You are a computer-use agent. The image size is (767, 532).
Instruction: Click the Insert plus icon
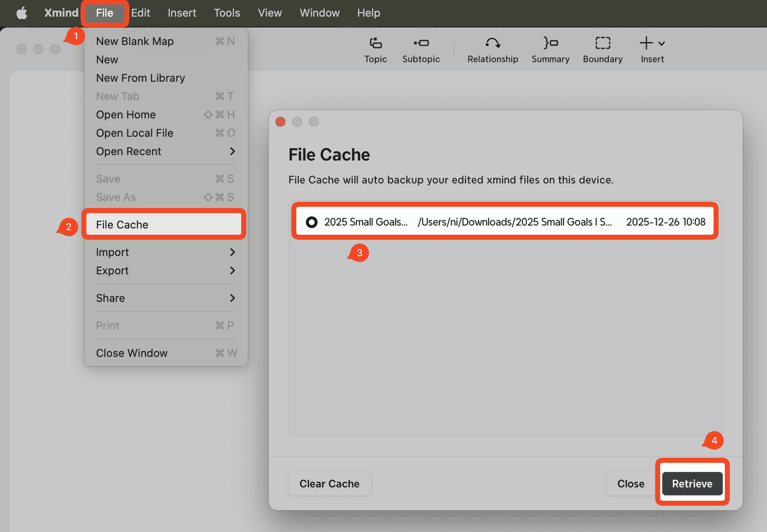[646, 43]
